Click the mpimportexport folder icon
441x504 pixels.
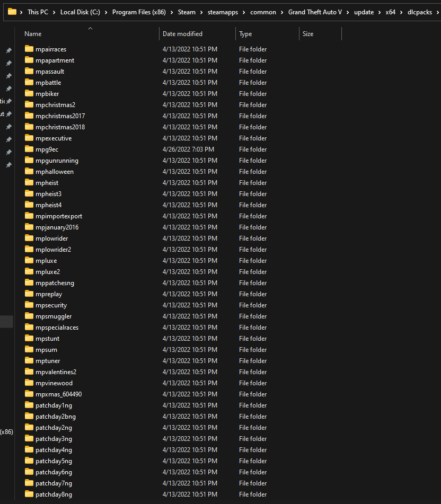pos(29,216)
